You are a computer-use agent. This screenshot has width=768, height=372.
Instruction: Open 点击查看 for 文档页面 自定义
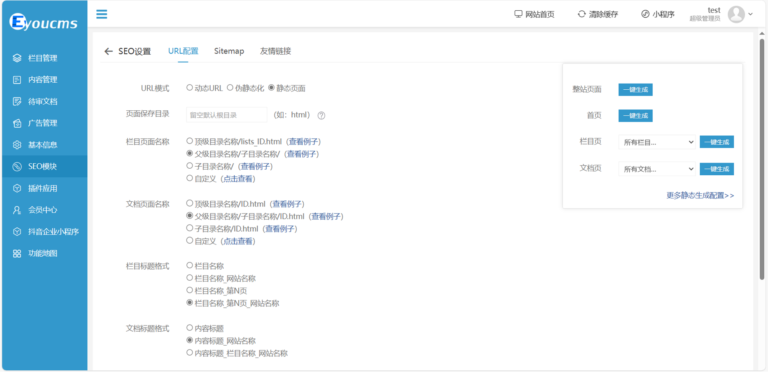(x=238, y=241)
